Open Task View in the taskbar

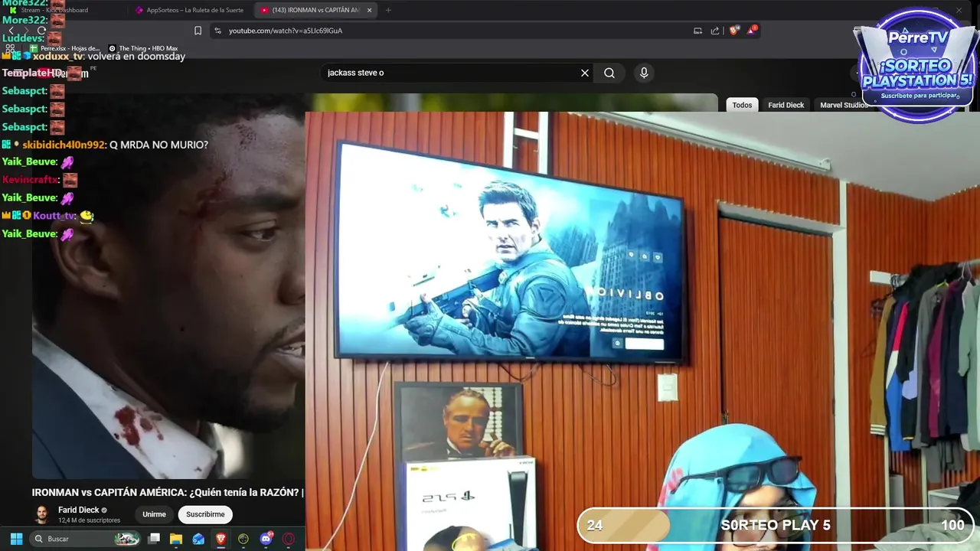point(154,539)
